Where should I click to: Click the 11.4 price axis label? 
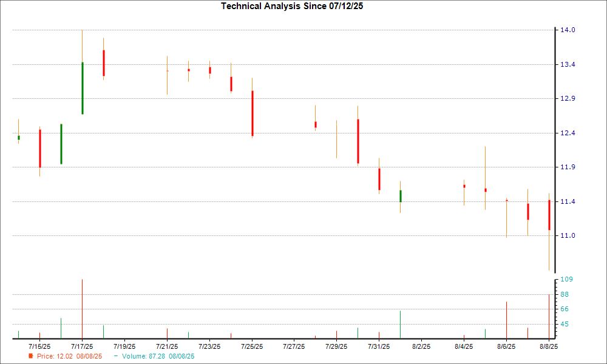click(x=568, y=201)
